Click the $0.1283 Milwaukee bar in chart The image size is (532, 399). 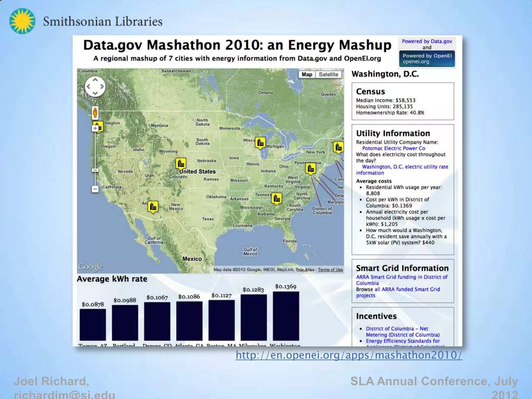pyautogui.click(x=254, y=317)
